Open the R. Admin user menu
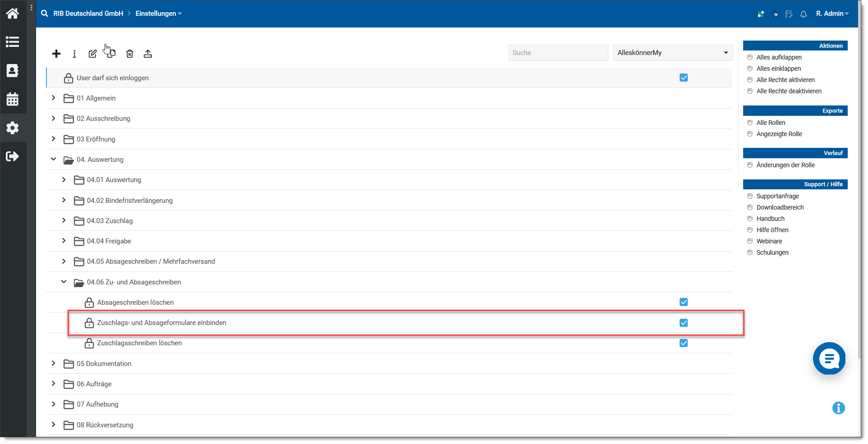This screenshot has width=868, height=444. 832,14
